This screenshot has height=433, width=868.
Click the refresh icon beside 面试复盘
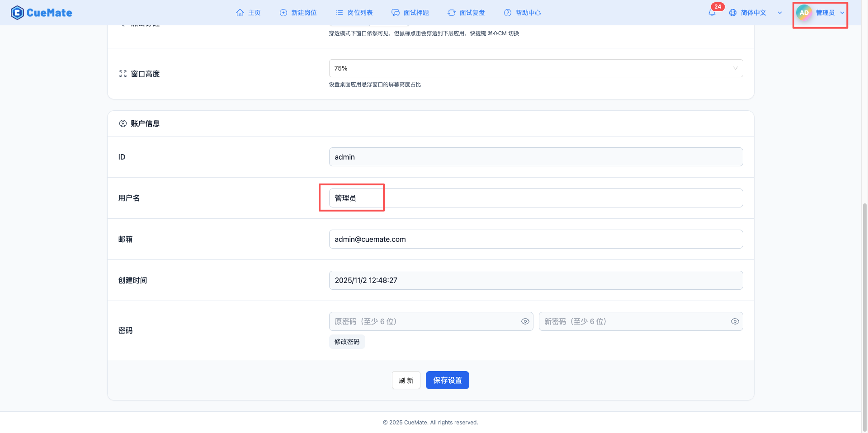tap(451, 13)
